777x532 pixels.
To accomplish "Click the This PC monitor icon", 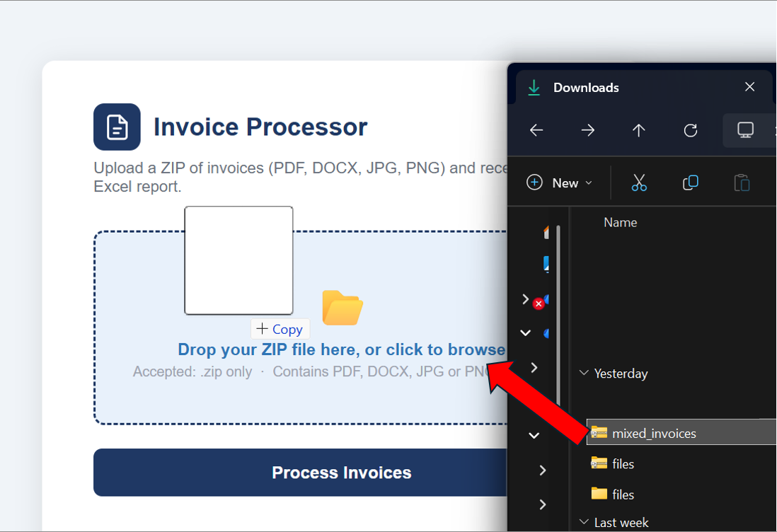I will coord(745,130).
